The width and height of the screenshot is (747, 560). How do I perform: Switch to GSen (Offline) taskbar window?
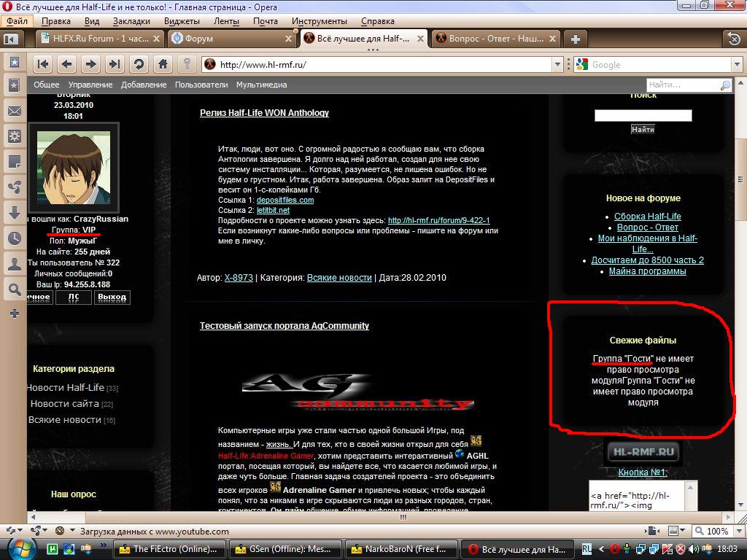285,549
